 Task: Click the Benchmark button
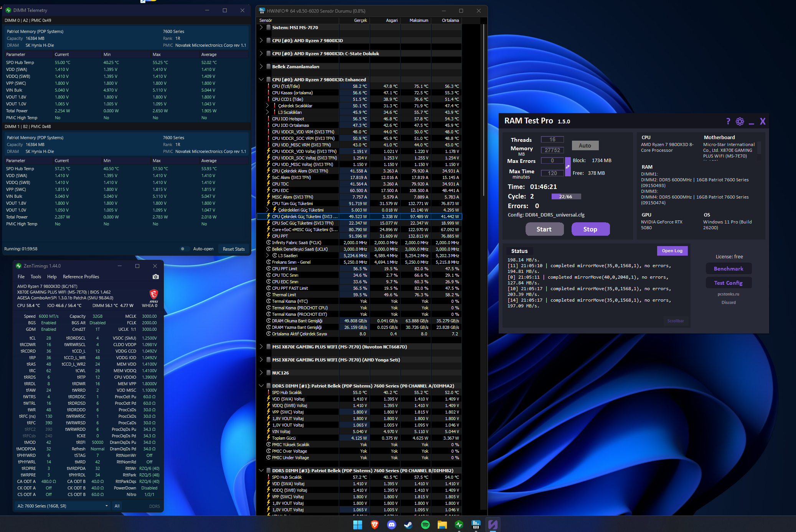728,269
